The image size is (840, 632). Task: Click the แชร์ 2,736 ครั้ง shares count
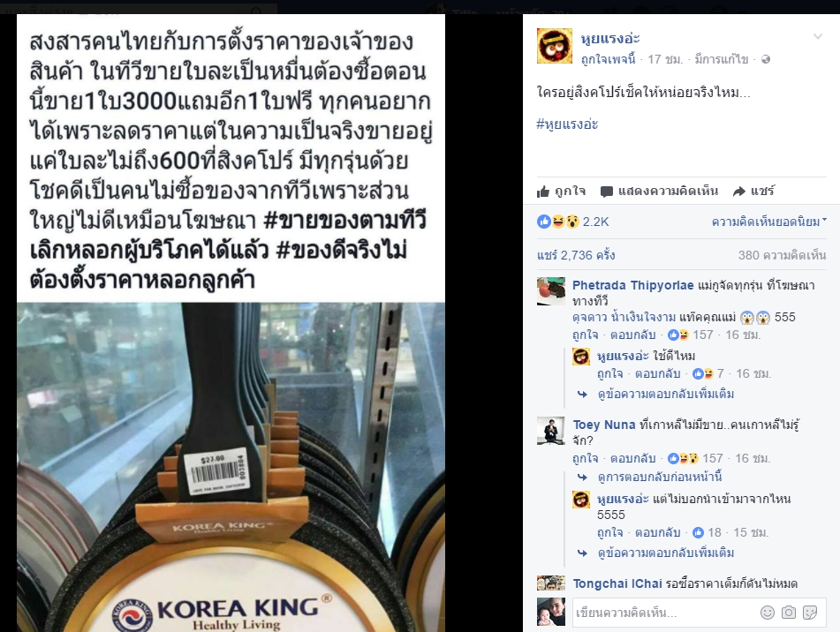(x=576, y=255)
